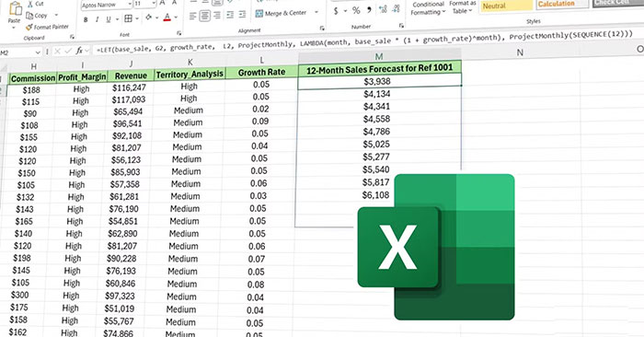The image size is (644, 337).
Task: Toggle Underline formatting
Action: point(109,19)
